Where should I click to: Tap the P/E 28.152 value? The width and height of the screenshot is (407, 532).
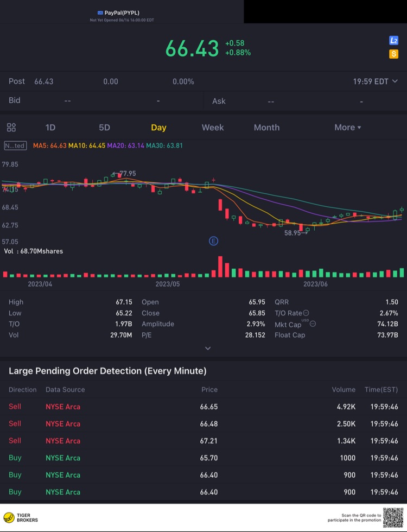[x=255, y=335]
